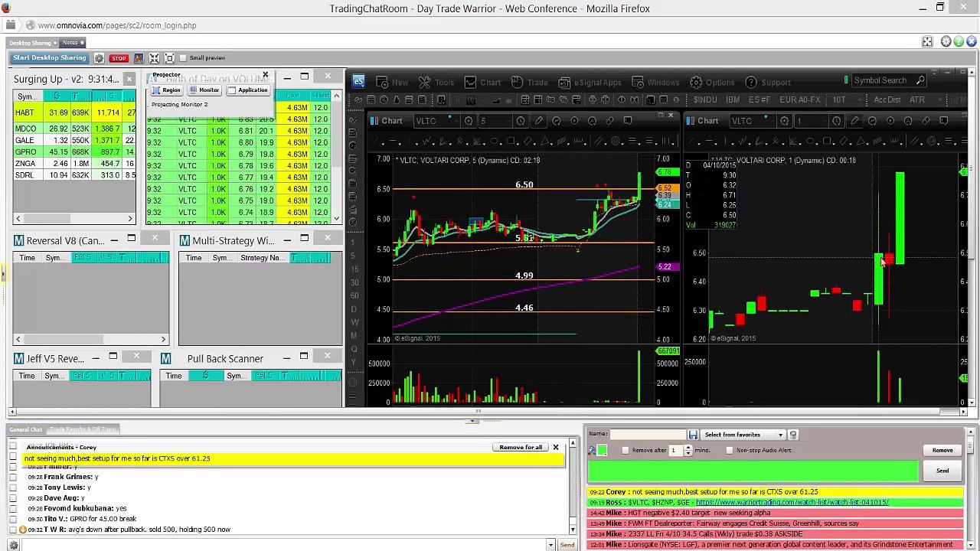Stop the desktop sharing session
This screenshot has height=551, width=980.
(x=118, y=58)
